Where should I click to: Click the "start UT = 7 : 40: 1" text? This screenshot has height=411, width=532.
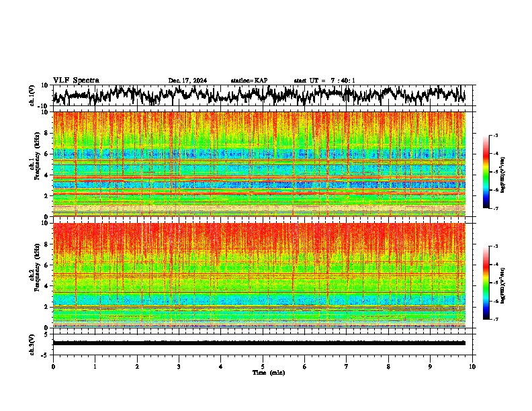click(324, 81)
